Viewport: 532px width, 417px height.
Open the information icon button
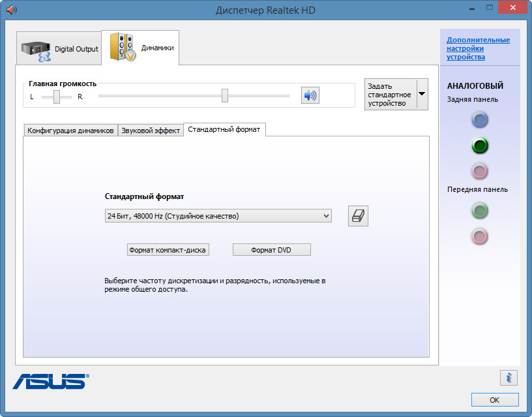509,377
